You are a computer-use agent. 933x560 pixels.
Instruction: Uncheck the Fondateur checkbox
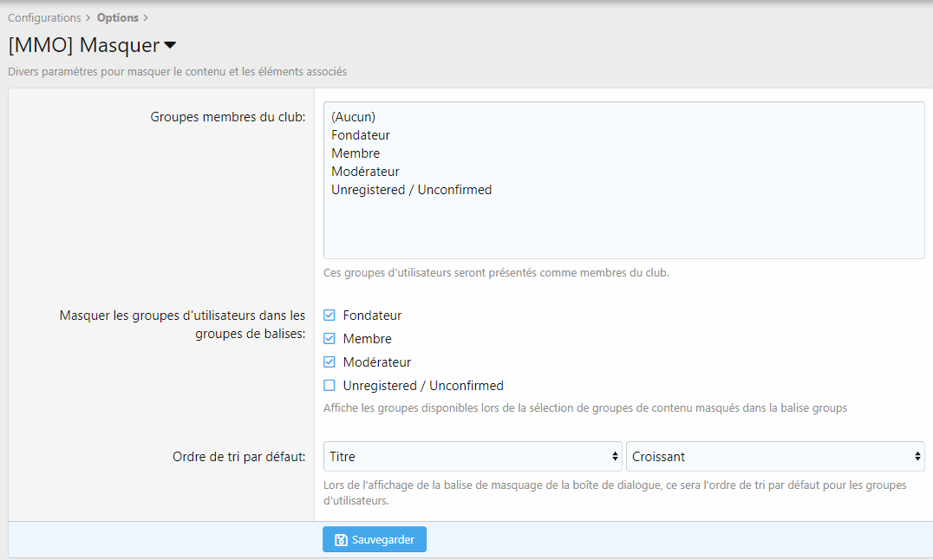pos(329,316)
